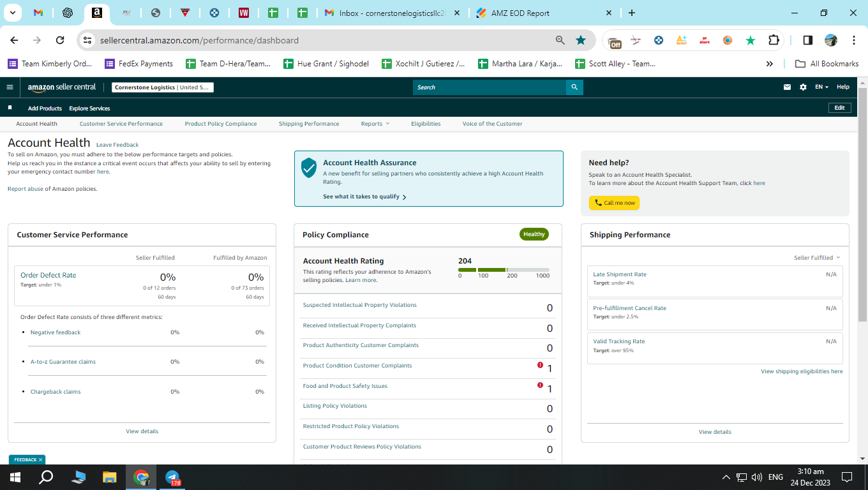Open the Product Policy Compliance tab
The width and height of the screenshot is (868, 490).
tap(221, 124)
